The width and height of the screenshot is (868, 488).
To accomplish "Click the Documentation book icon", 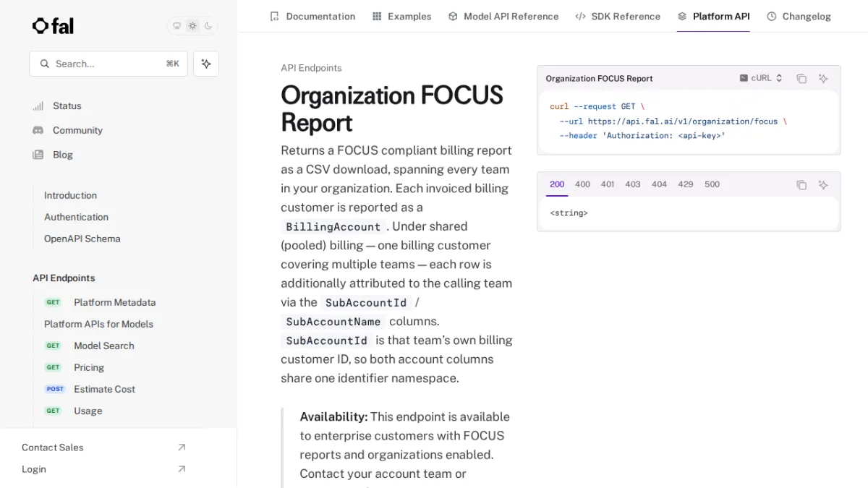I will (x=274, y=16).
